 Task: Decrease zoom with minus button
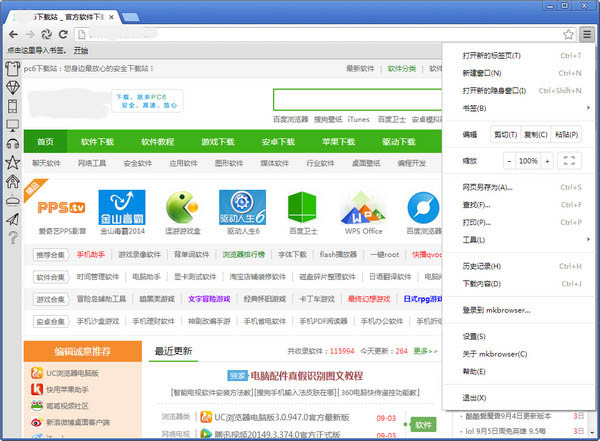coord(509,161)
